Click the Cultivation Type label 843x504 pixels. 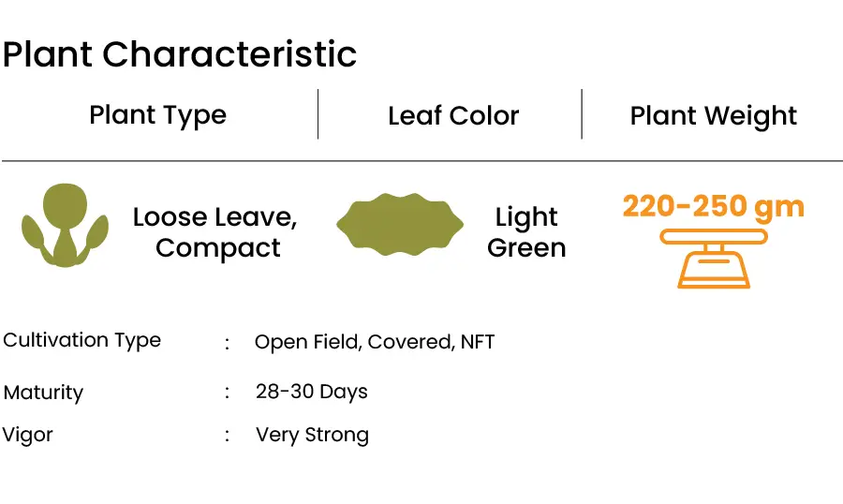81,340
